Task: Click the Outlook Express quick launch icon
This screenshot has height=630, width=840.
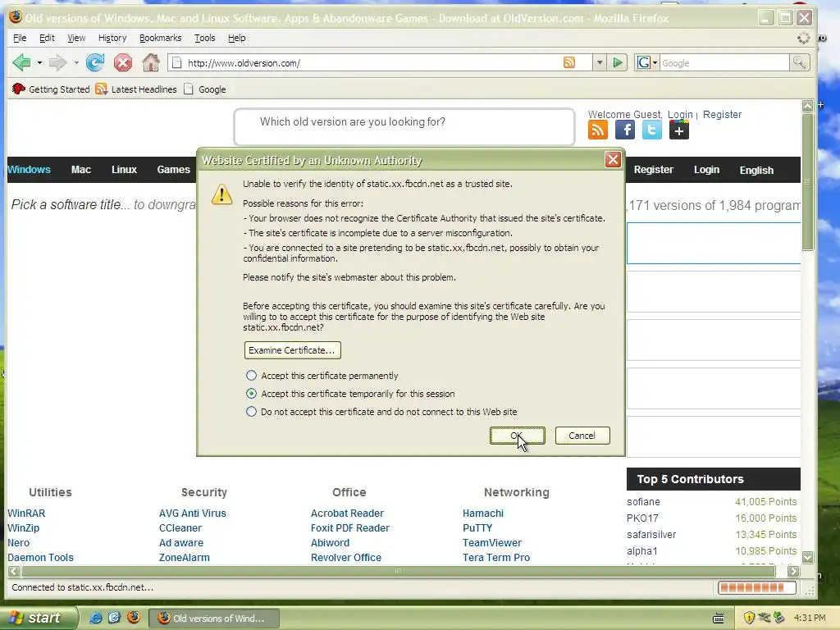Action: tap(114, 618)
